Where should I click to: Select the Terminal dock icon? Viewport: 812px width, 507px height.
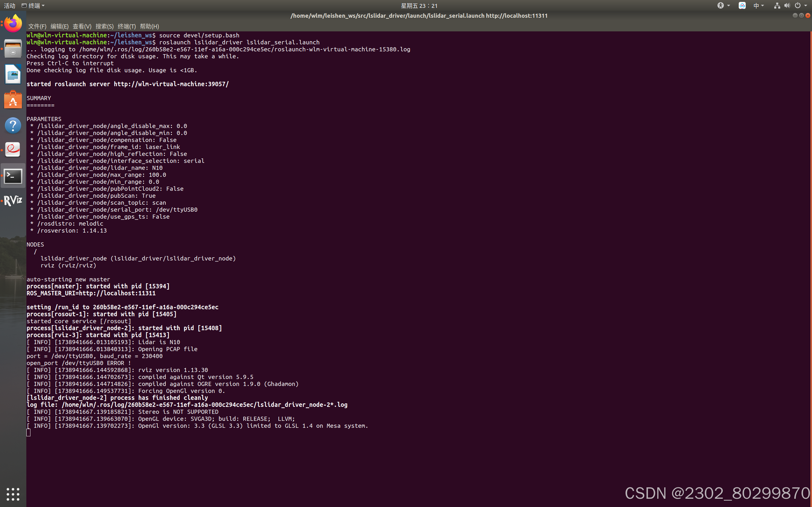click(x=13, y=176)
